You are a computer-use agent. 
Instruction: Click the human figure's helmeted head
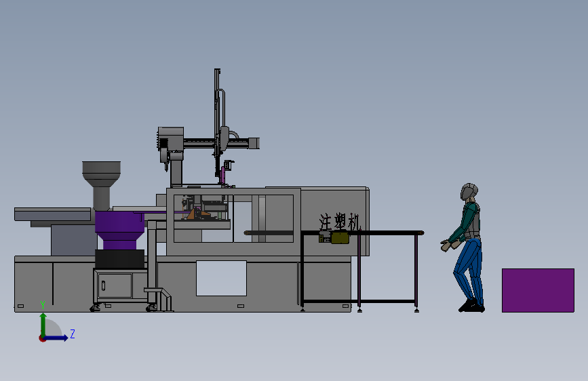coord(469,192)
